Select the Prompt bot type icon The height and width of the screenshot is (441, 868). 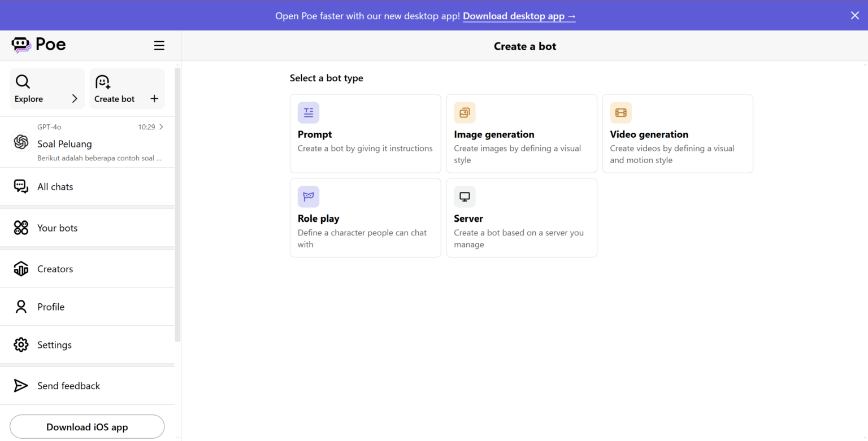(309, 112)
